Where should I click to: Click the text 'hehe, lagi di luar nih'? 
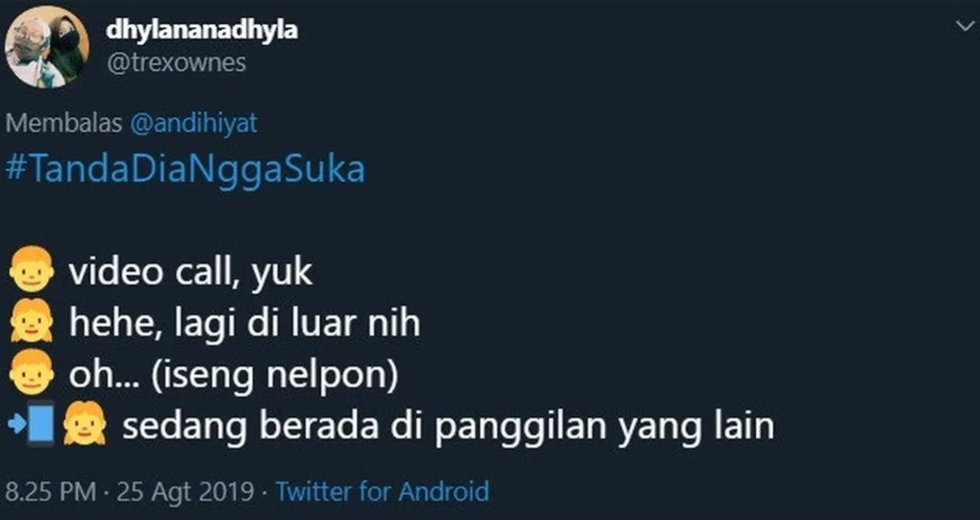click(x=244, y=324)
